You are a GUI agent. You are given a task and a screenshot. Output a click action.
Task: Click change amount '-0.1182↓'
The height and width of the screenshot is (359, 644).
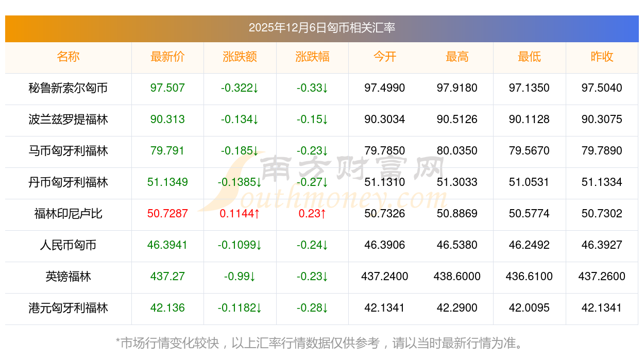point(240,308)
